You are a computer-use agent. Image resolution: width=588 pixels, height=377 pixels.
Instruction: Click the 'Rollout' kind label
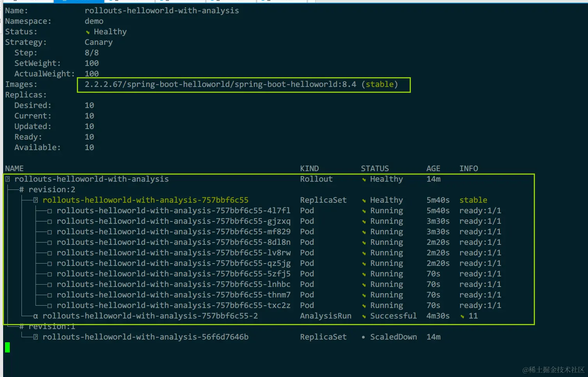[316, 179]
